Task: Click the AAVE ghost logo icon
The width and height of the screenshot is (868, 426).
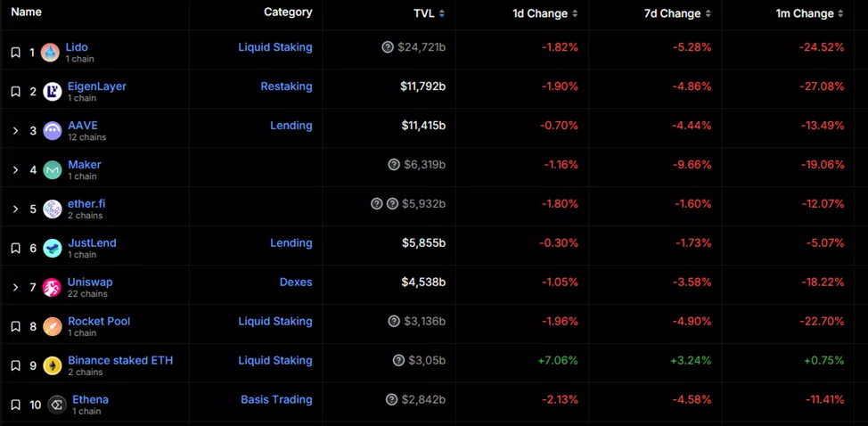Action: 53,131
